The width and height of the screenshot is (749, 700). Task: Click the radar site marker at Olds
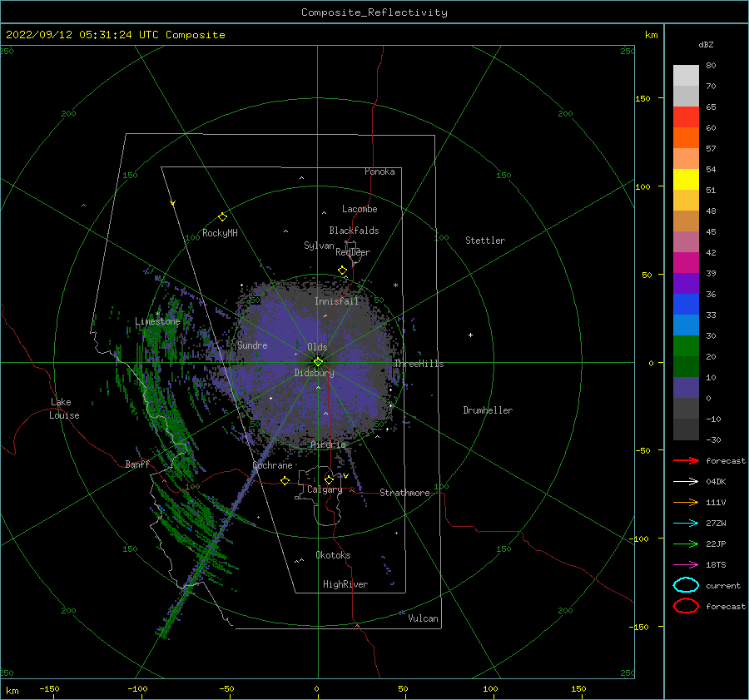point(318,362)
